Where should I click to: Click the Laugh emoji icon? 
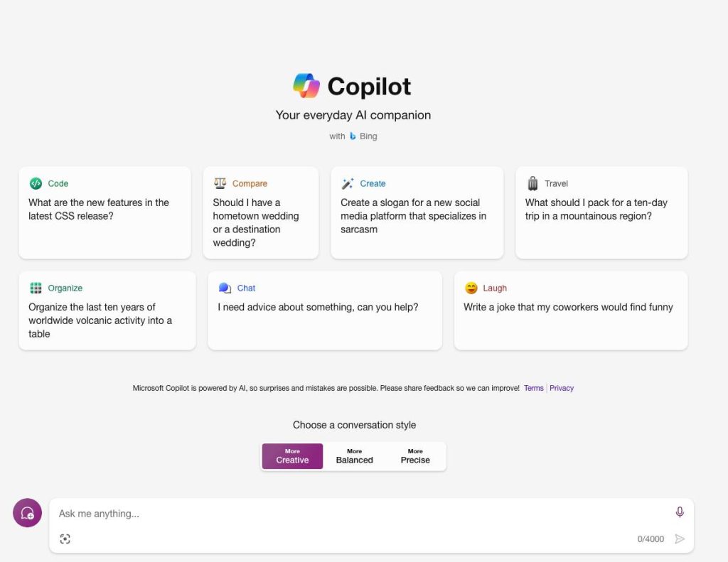471,288
